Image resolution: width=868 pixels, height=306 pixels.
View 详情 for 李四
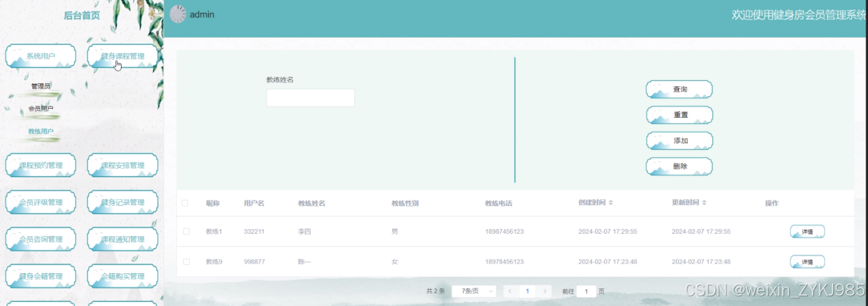[807, 231]
